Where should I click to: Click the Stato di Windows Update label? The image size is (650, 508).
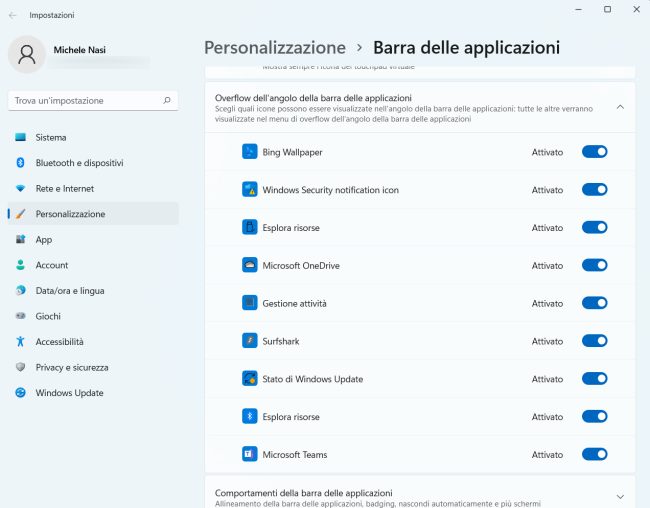(x=313, y=379)
